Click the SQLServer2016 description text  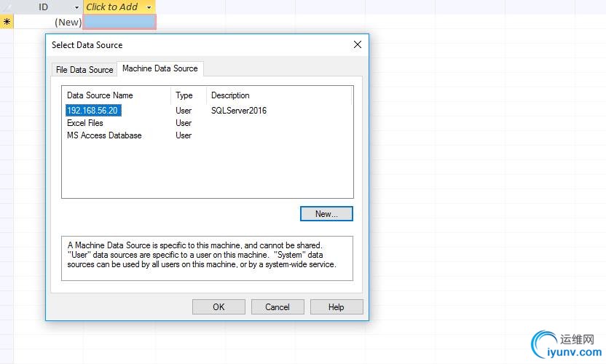[239, 111]
